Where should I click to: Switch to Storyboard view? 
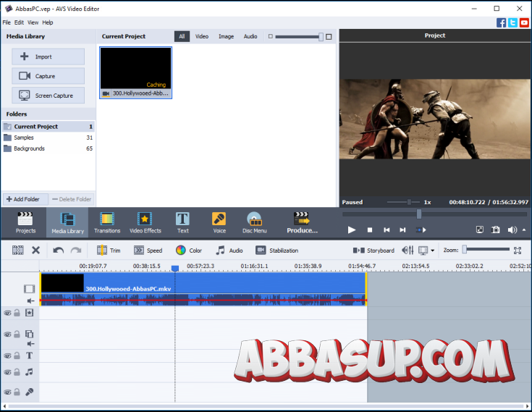coord(373,251)
